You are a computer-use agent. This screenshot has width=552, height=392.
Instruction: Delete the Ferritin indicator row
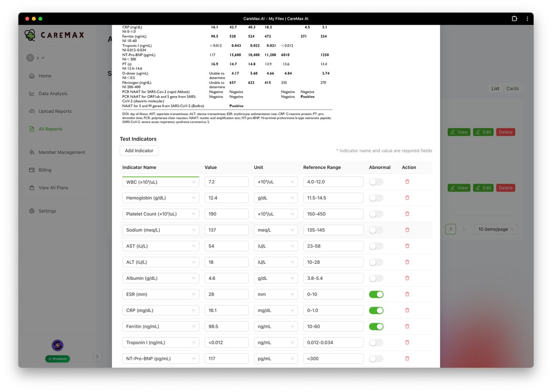(407, 326)
